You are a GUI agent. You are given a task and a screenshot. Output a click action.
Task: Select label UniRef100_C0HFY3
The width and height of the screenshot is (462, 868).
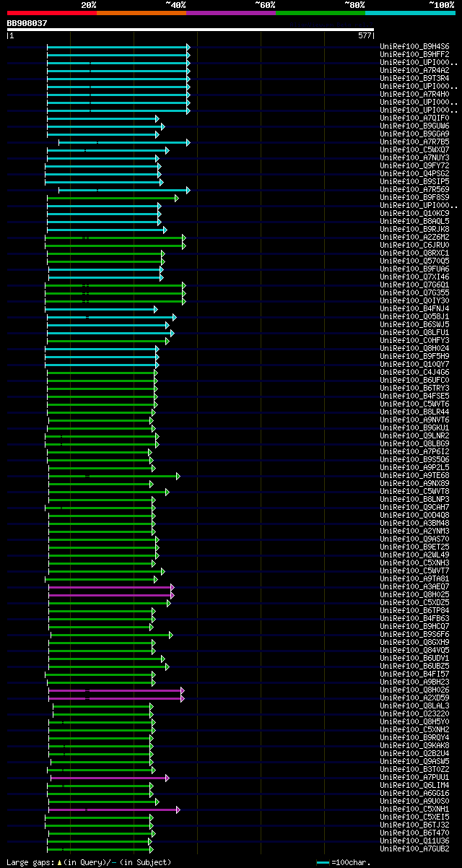point(414,340)
